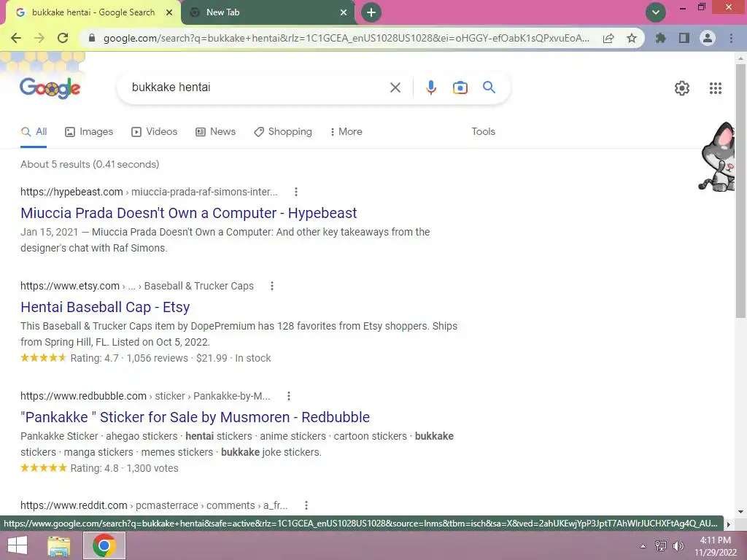The width and height of the screenshot is (747, 560).
Task: Open Chrome three-dot menu
Action: coord(731,38)
